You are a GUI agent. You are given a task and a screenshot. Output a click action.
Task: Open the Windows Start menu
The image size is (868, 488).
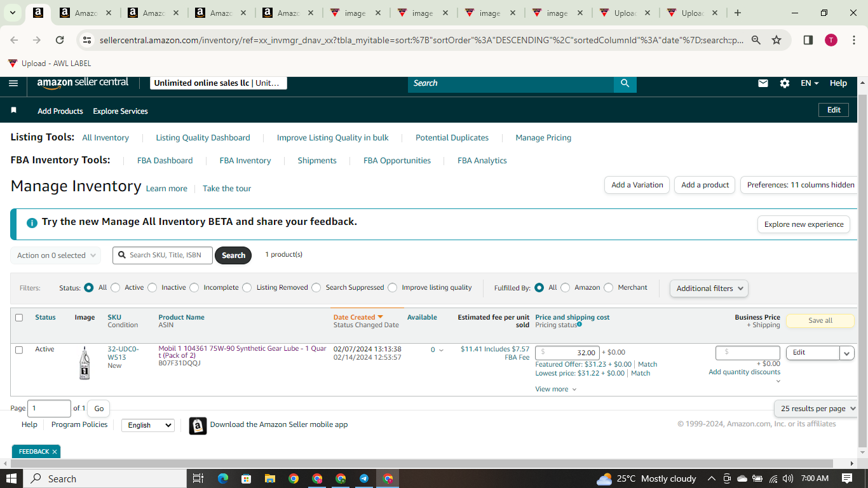click(x=11, y=478)
